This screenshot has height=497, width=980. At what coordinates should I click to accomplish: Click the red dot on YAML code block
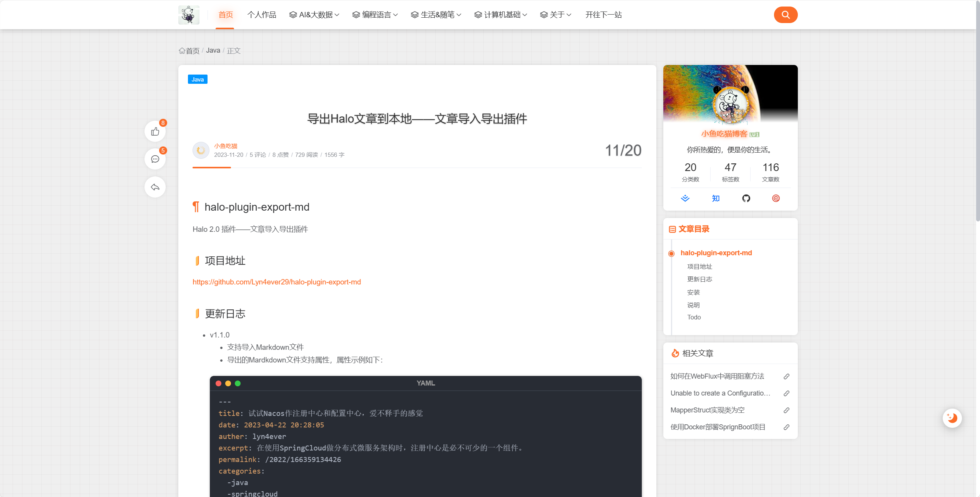pyautogui.click(x=219, y=384)
